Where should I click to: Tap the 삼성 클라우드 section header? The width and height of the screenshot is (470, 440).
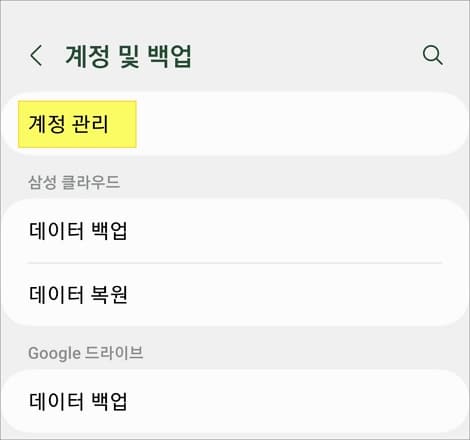74,182
